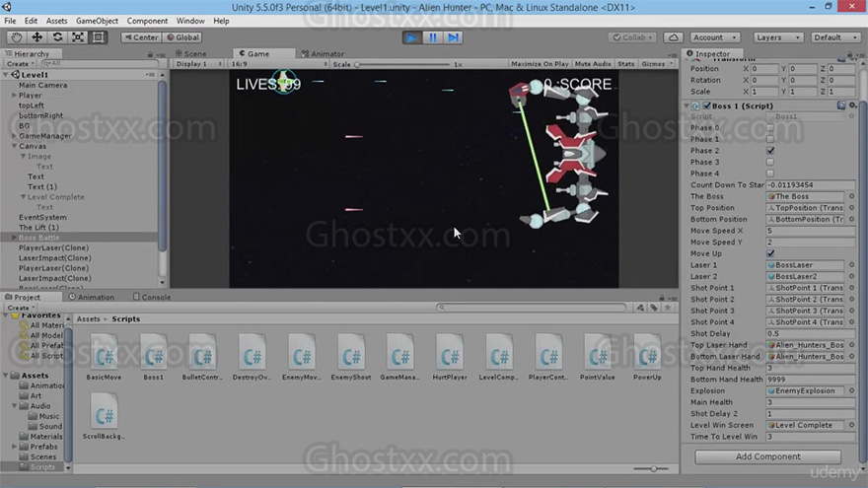Image resolution: width=868 pixels, height=488 pixels.
Task: Collapse the Canvas object in Hierarchy
Action: [x=15, y=146]
